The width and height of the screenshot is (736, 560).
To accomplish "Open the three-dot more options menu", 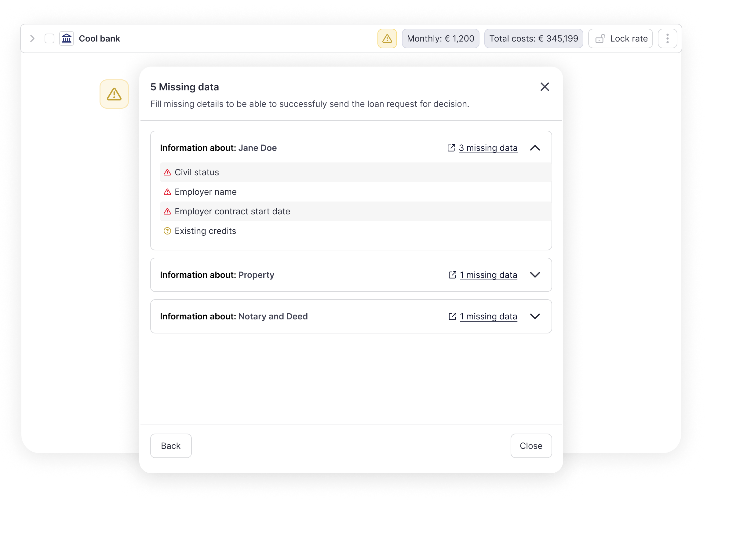I will click(x=667, y=39).
